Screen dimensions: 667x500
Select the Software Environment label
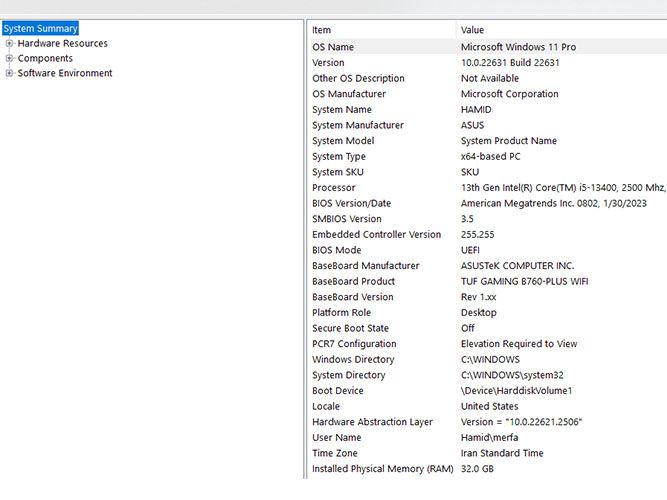pyautogui.click(x=65, y=73)
